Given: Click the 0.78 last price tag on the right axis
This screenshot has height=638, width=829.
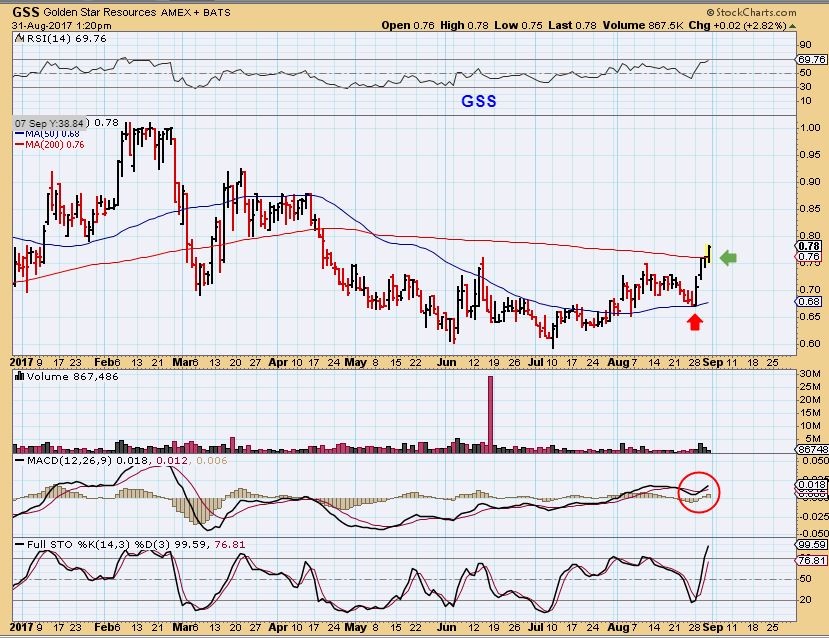Looking at the screenshot, I should [x=812, y=246].
